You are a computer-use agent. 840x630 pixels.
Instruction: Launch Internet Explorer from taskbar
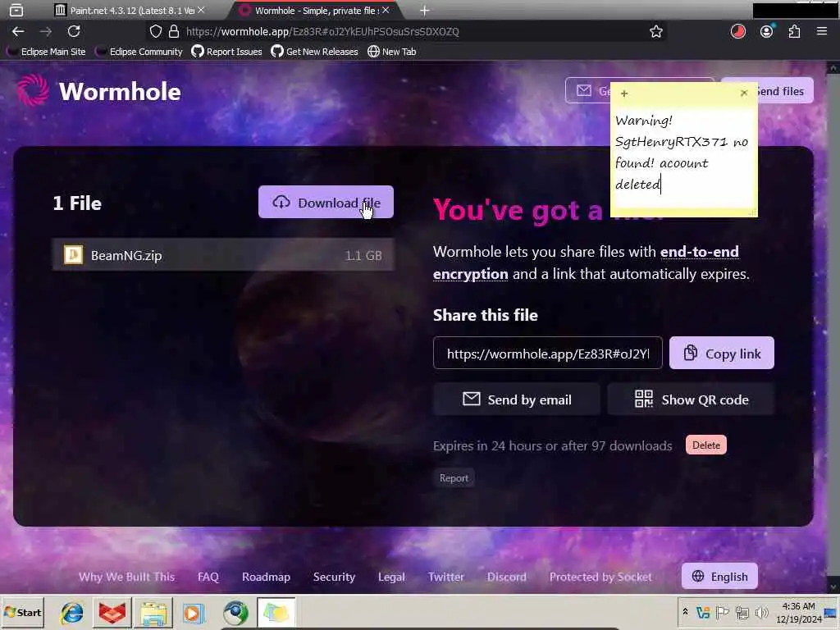pos(72,612)
